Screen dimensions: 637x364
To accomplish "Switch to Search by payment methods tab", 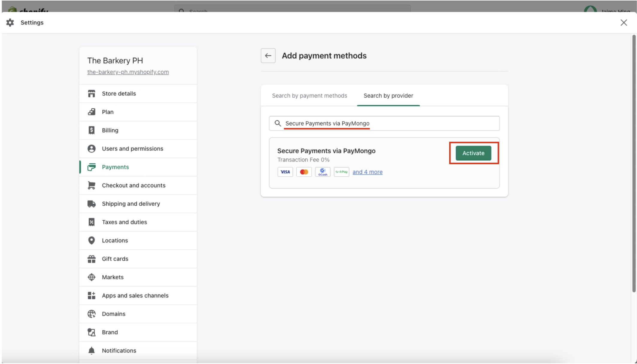I will click(x=309, y=95).
